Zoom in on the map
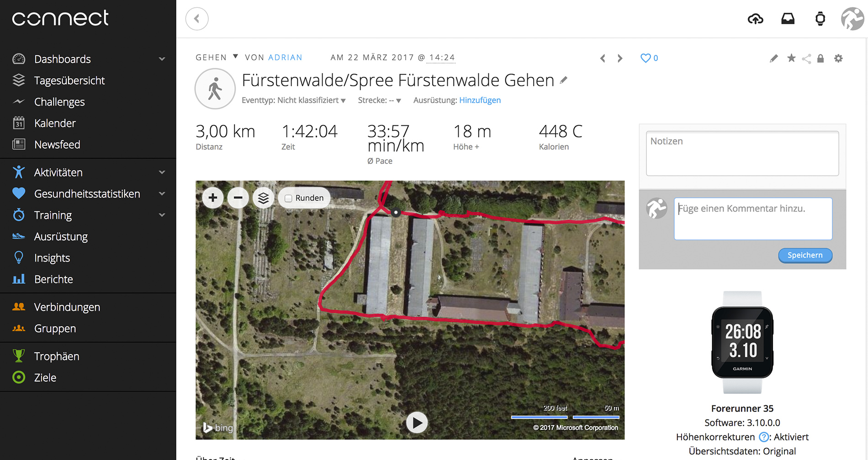The height and width of the screenshot is (460, 868). pos(212,198)
